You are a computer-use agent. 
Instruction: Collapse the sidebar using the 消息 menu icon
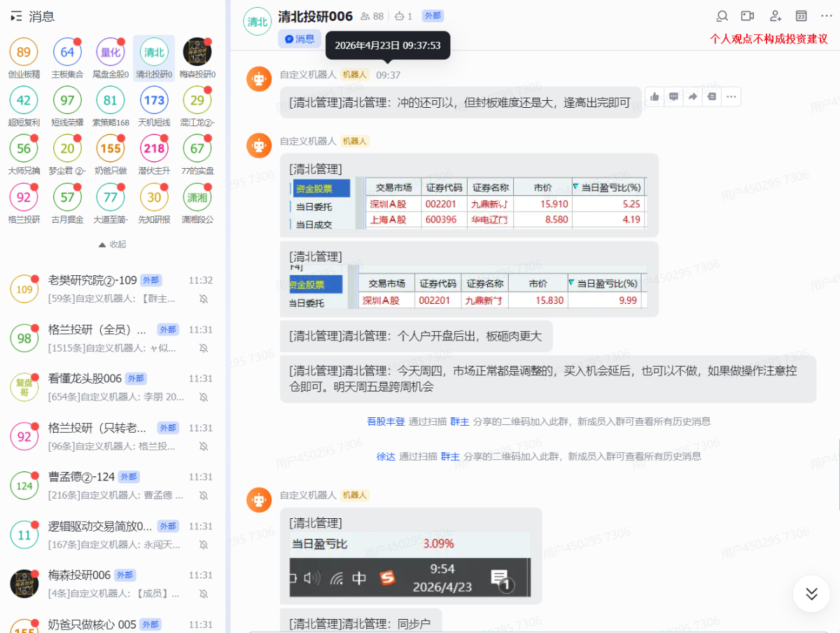click(16, 16)
